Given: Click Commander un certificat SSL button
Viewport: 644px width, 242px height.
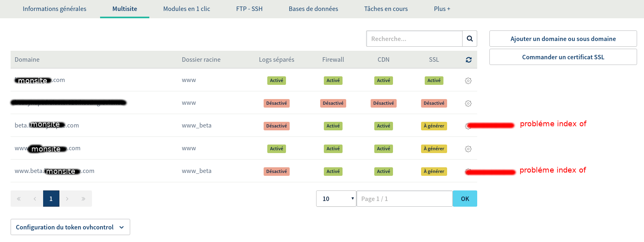Looking at the screenshot, I should pyautogui.click(x=563, y=57).
